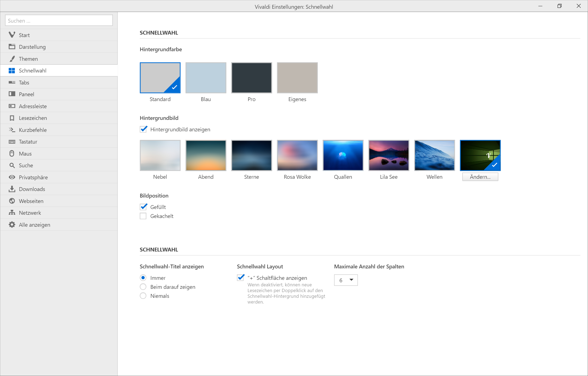The height and width of the screenshot is (376, 588).
Task: Click the paintbrush icon next to Themen
Action: pos(12,59)
